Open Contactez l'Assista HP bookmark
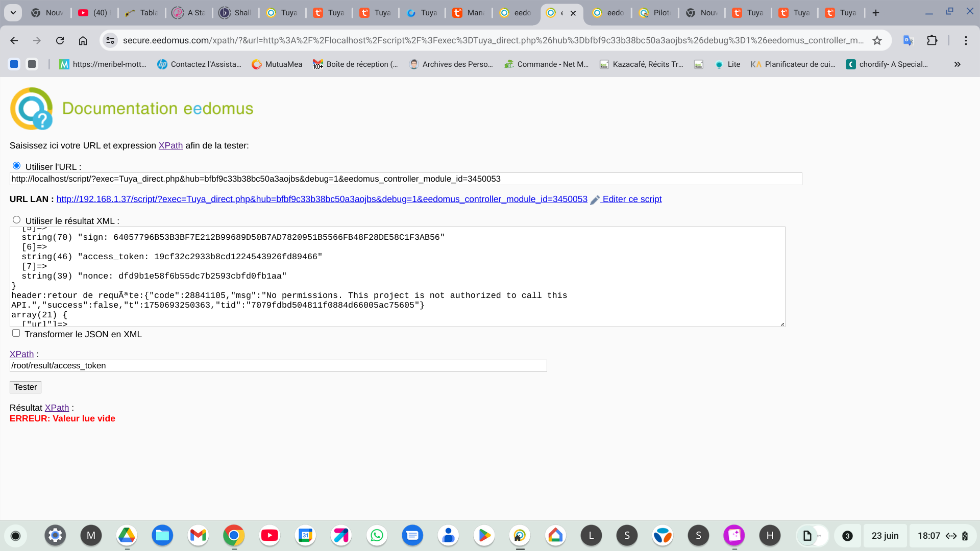The width and height of the screenshot is (980, 551). pyautogui.click(x=199, y=64)
